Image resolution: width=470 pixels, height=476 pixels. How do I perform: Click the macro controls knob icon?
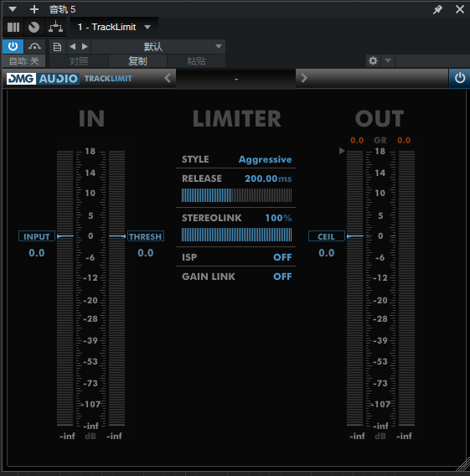(x=34, y=28)
